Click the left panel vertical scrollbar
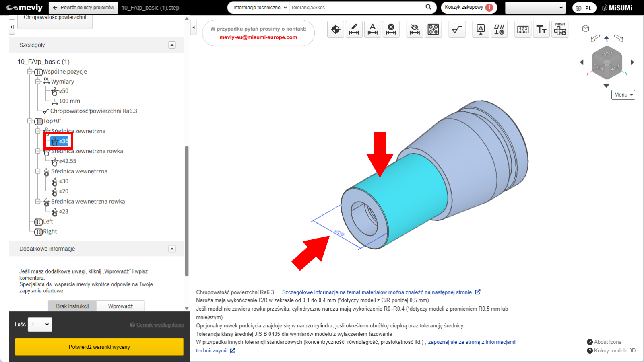 point(186,211)
